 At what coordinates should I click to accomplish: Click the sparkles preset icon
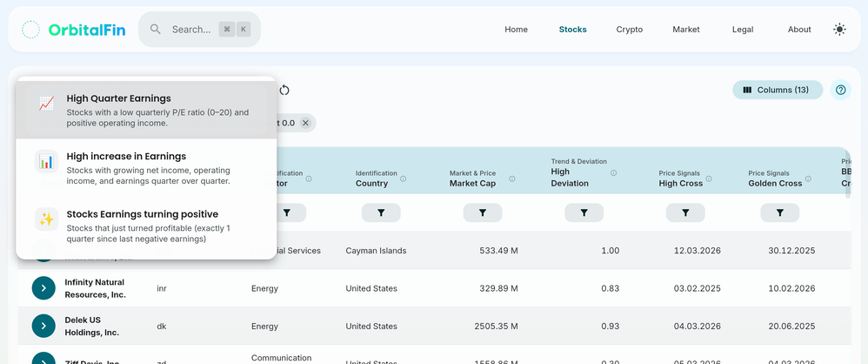click(x=46, y=219)
